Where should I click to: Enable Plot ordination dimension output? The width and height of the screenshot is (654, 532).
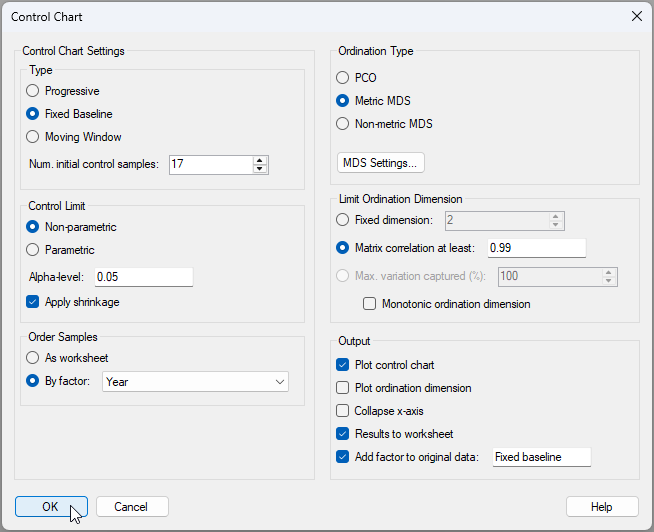[x=344, y=388]
